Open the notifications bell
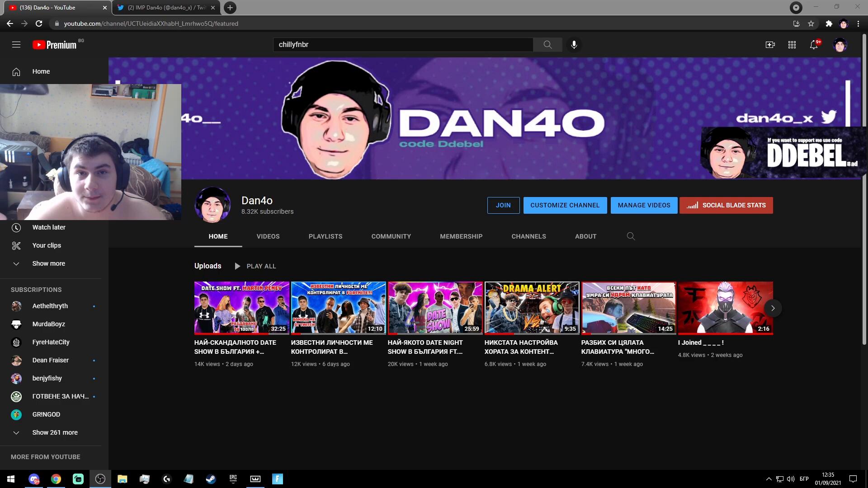868x488 pixels. [x=814, y=45]
